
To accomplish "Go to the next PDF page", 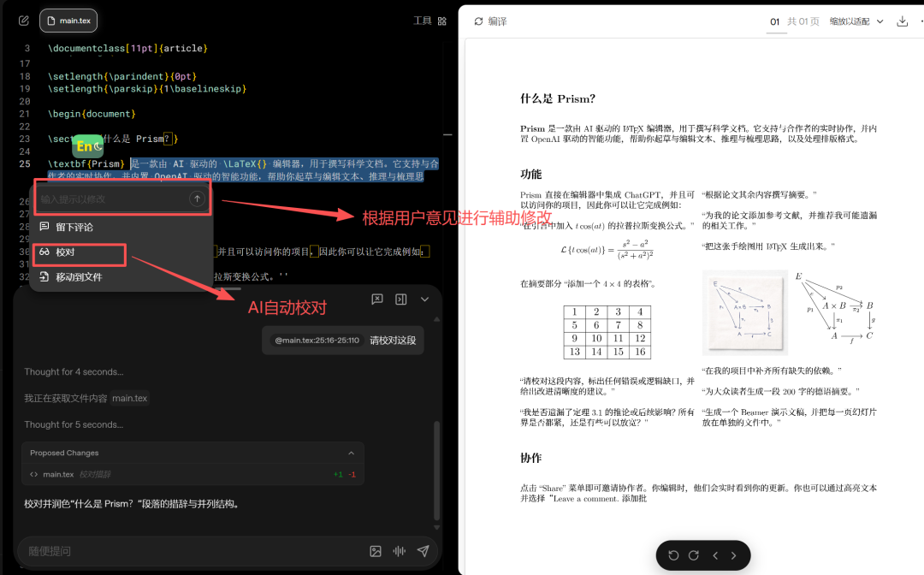I will (x=734, y=555).
